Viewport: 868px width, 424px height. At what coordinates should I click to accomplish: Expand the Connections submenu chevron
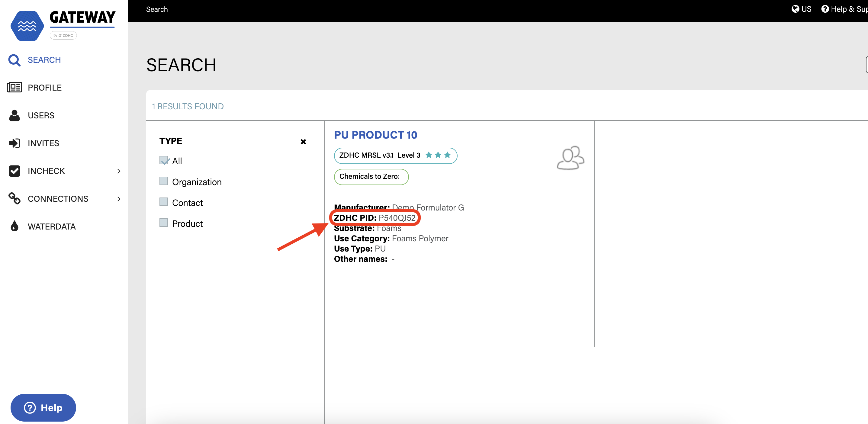coord(119,199)
